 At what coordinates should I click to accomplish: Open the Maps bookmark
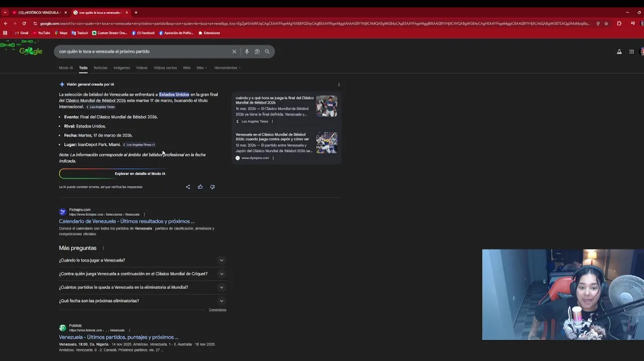coord(61,33)
